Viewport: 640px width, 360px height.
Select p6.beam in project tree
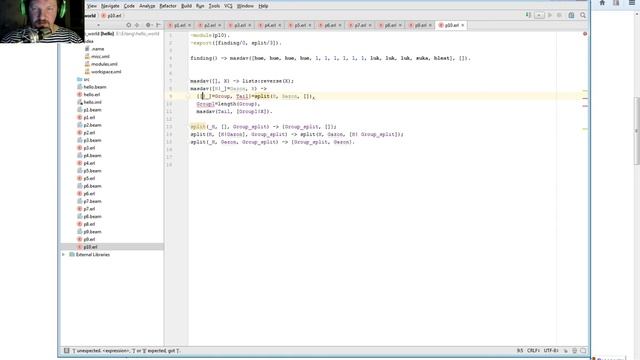point(92,186)
